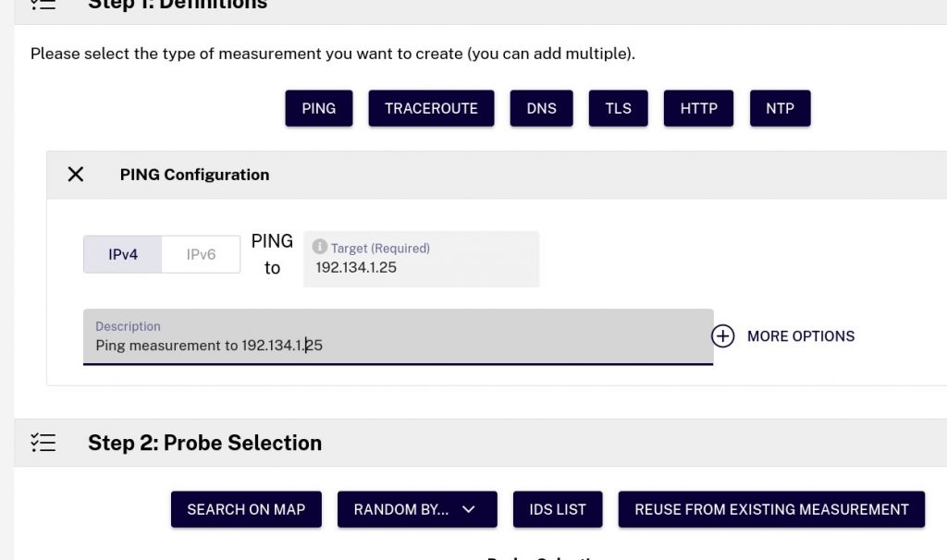Switch the ping to IPv6
Screen dimensions: 947x560
pyautogui.click(x=201, y=254)
